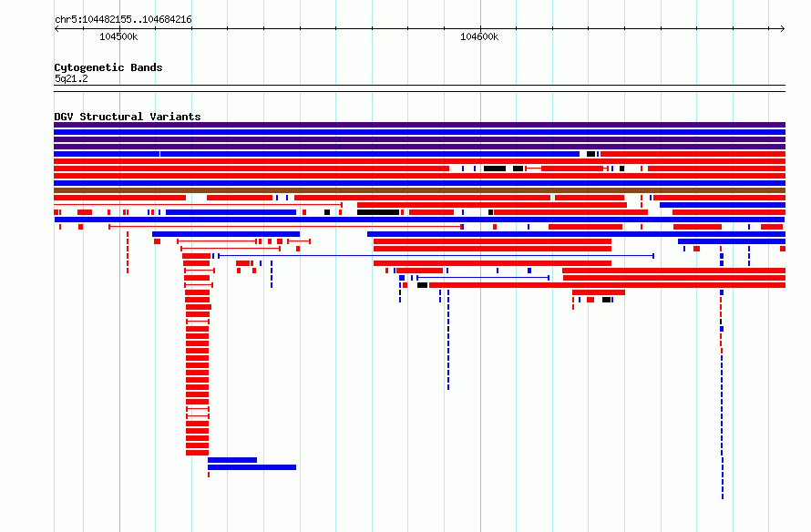The width and height of the screenshot is (811, 532).
Task: Click the chr5:104482155..104684216 coordinate label
Action: click(x=123, y=20)
